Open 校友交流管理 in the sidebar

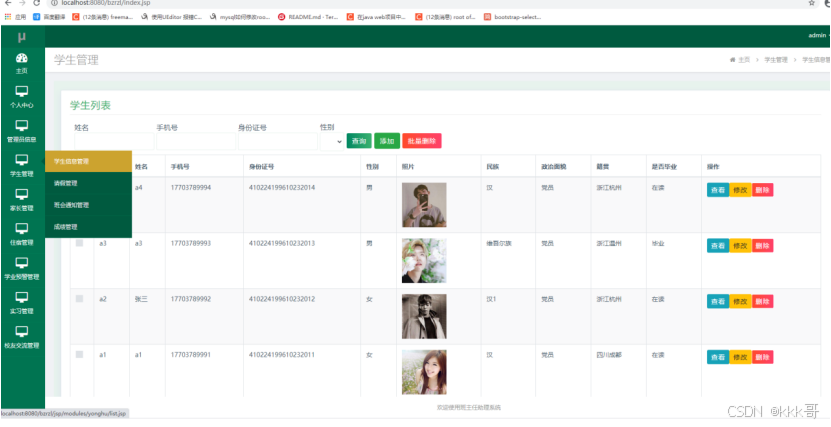tap(22, 337)
